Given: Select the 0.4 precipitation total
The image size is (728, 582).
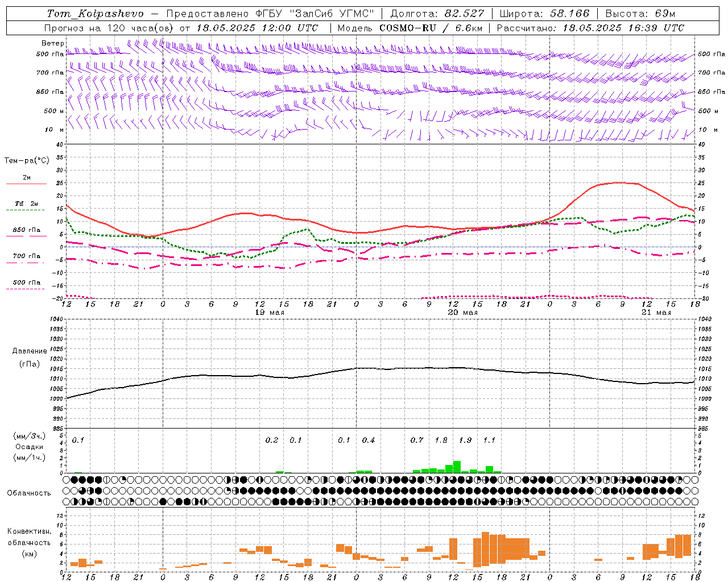Looking at the screenshot, I should 369,440.
